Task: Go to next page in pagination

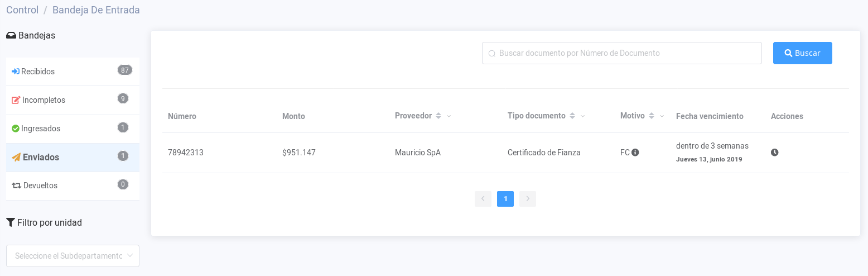Action: click(527, 199)
